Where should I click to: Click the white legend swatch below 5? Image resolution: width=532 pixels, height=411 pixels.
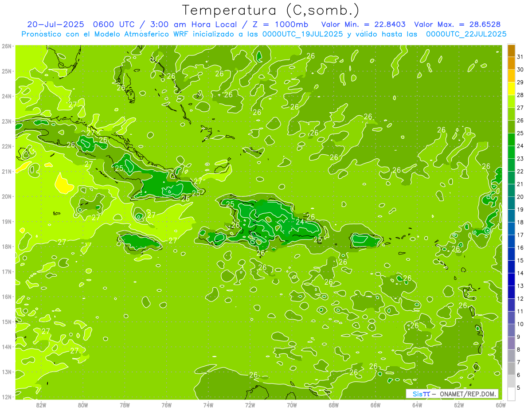pos(511,394)
